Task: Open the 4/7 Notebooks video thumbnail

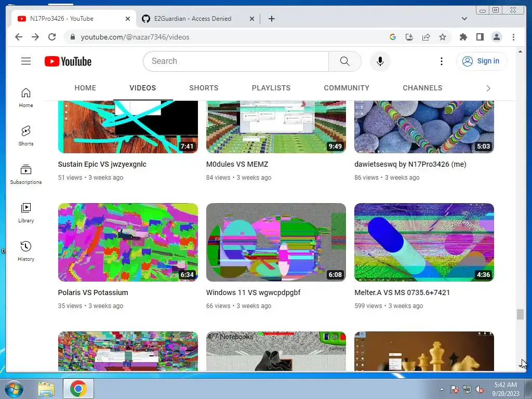Action: (276, 351)
